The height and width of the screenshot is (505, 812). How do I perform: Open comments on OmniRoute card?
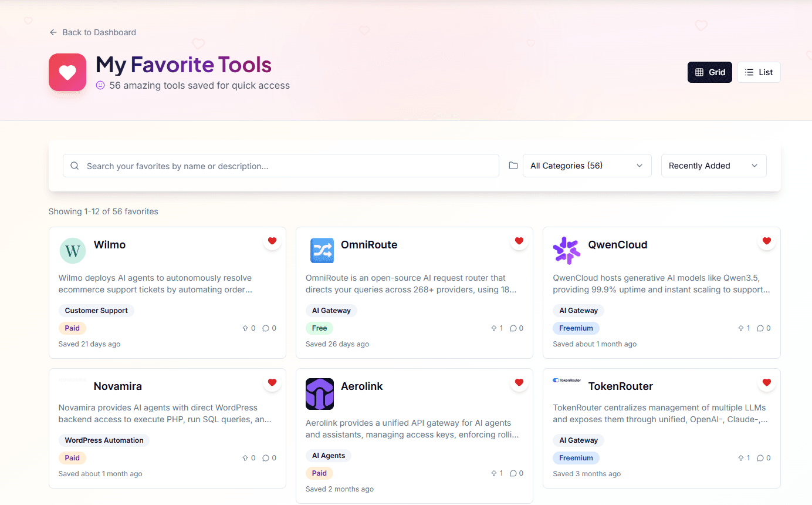(516, 328)
